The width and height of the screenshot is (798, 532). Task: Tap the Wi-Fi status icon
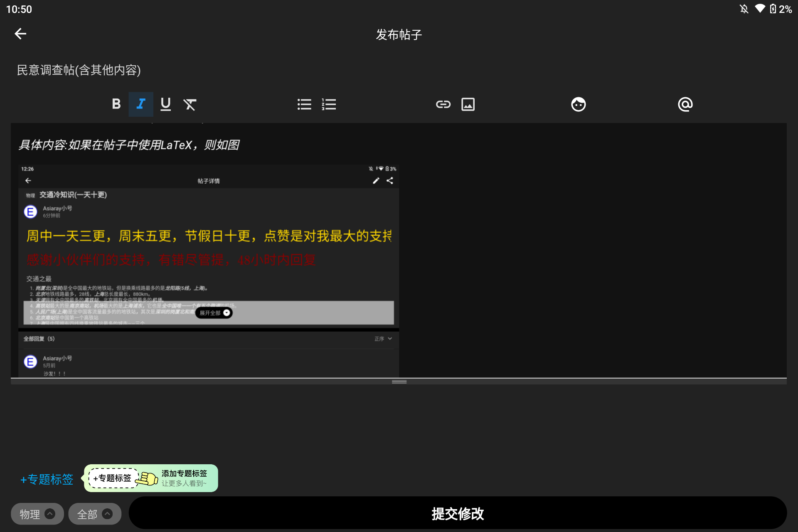[760, 9]
